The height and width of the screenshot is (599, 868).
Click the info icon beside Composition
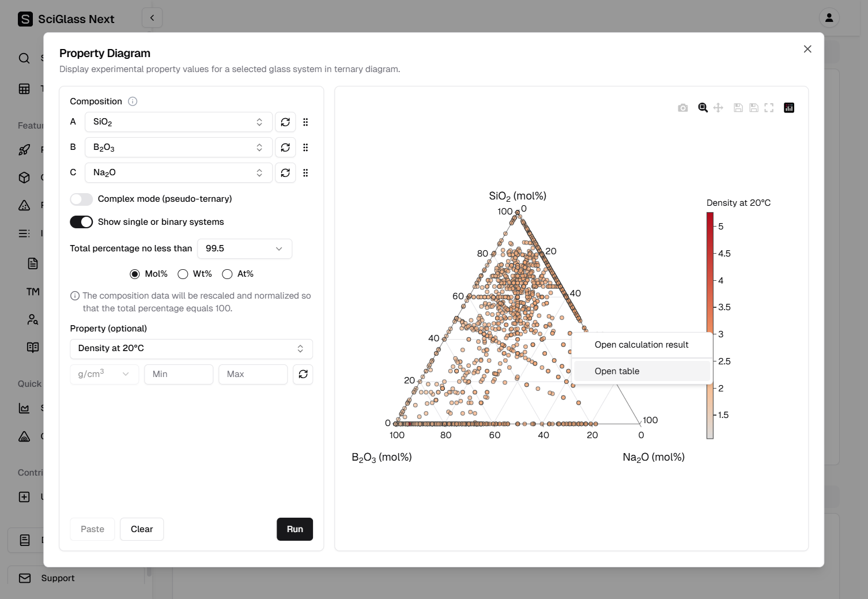[133, 101]
